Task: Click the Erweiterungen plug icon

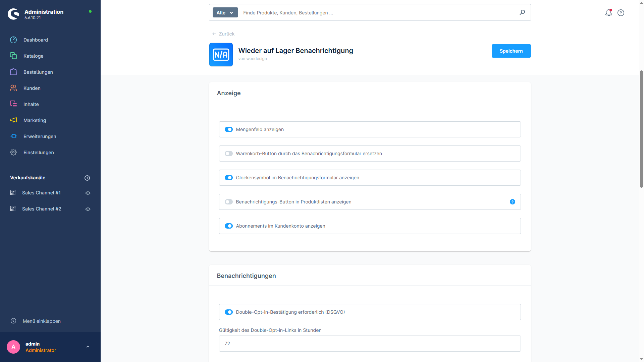Action: pyautogui.click(x=13, y=136)
